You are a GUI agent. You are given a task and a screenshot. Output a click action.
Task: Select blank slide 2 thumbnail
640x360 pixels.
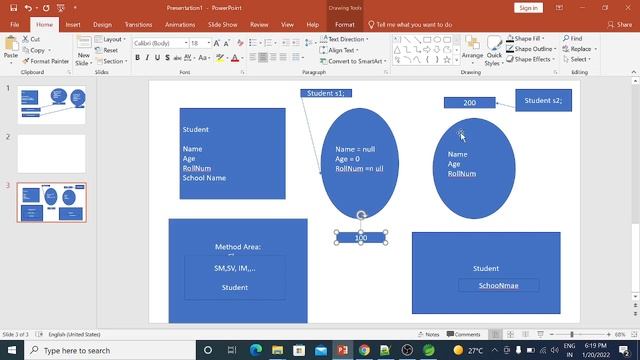[x=51, y=154]
